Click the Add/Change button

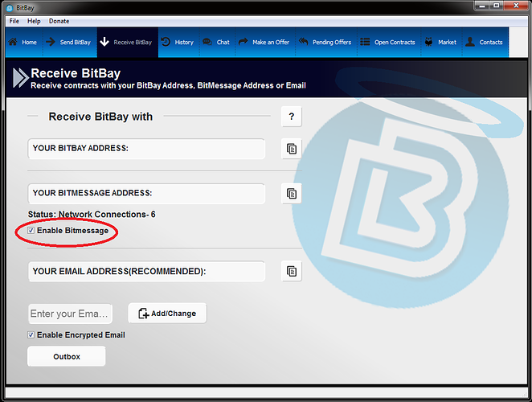click(x=167, y=314)
